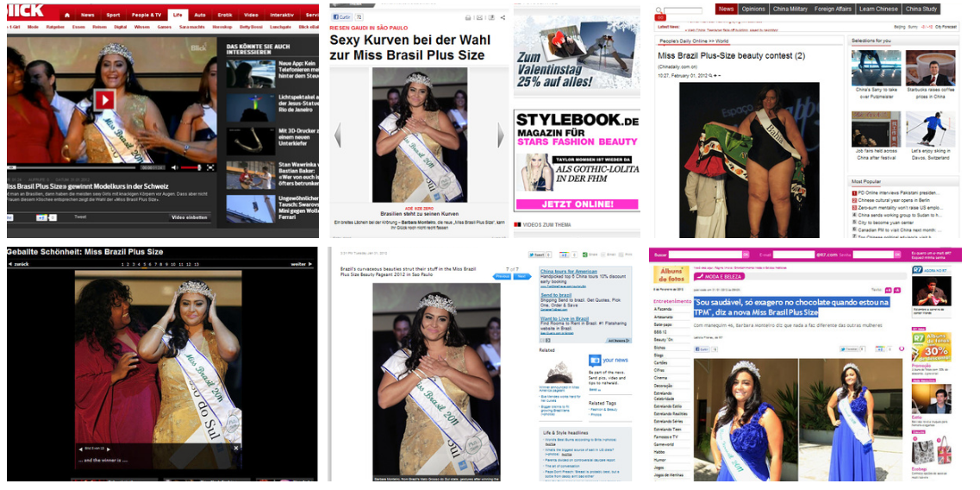
Task: Open Mode in the Blick subnavigation
Action: click(33, 28)
